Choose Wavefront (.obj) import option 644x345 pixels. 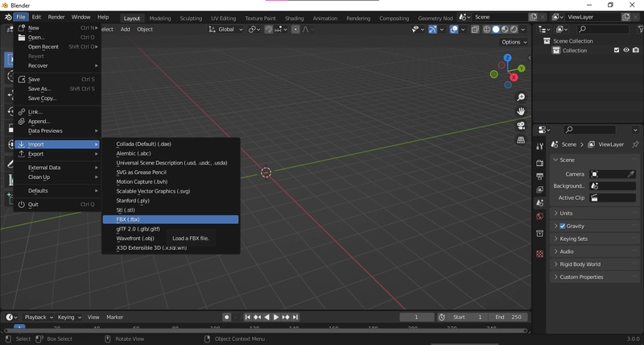[171, 239]
